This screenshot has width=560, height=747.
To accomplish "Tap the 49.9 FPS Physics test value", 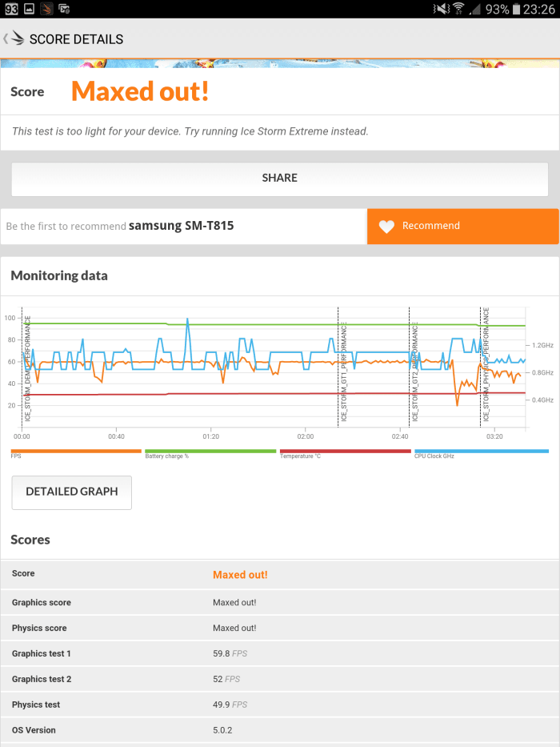I will 230,705.
